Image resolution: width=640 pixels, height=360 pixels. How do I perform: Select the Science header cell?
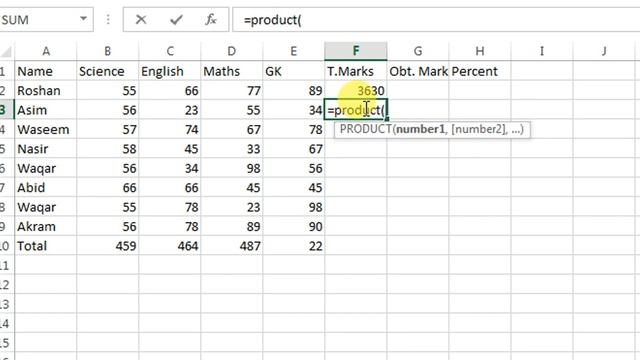108,71
